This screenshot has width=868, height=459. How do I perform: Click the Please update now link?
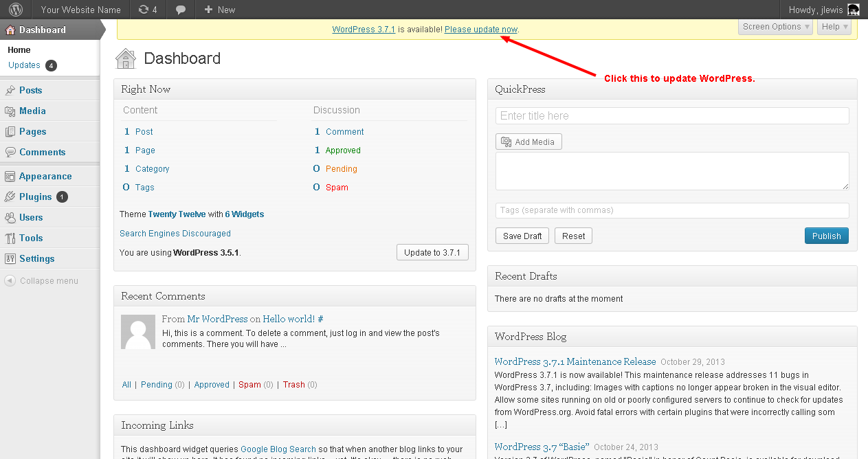(481, 30)
